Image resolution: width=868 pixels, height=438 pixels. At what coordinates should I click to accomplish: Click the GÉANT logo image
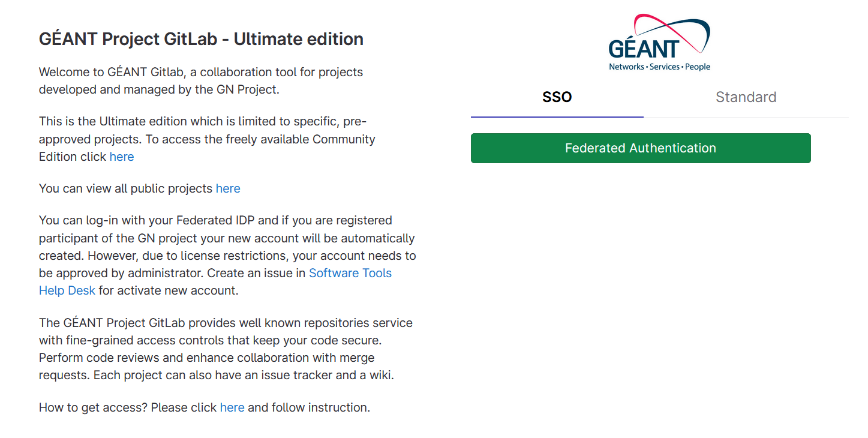(659, 43)
